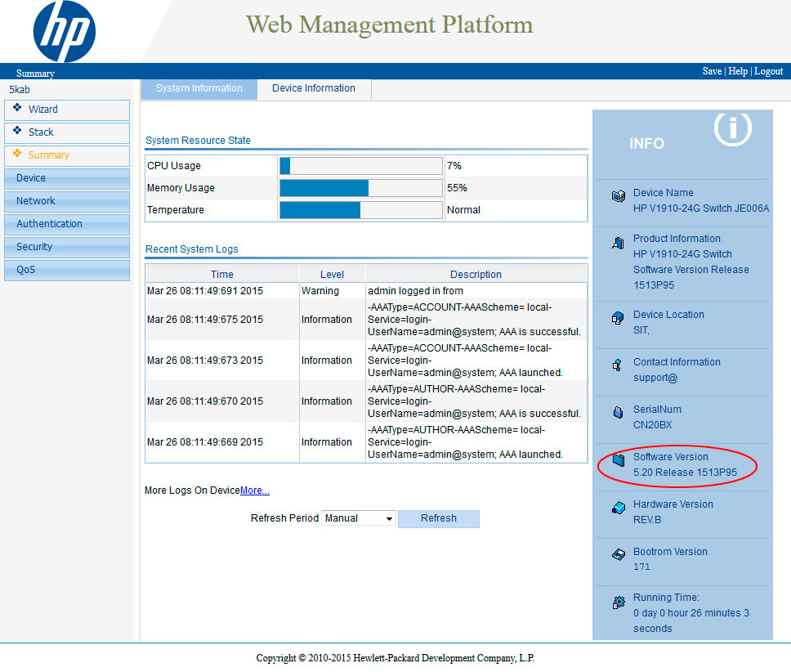Click the Temperature progress bar
The height and width of the screenshot is (672, 791).
tap(360, 210)
